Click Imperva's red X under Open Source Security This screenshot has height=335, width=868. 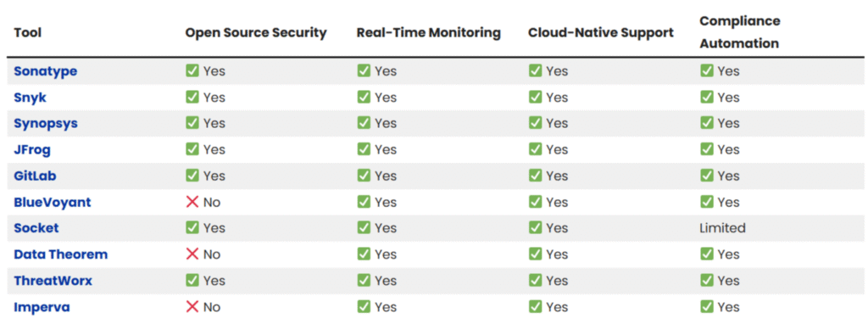pos(192,307)
